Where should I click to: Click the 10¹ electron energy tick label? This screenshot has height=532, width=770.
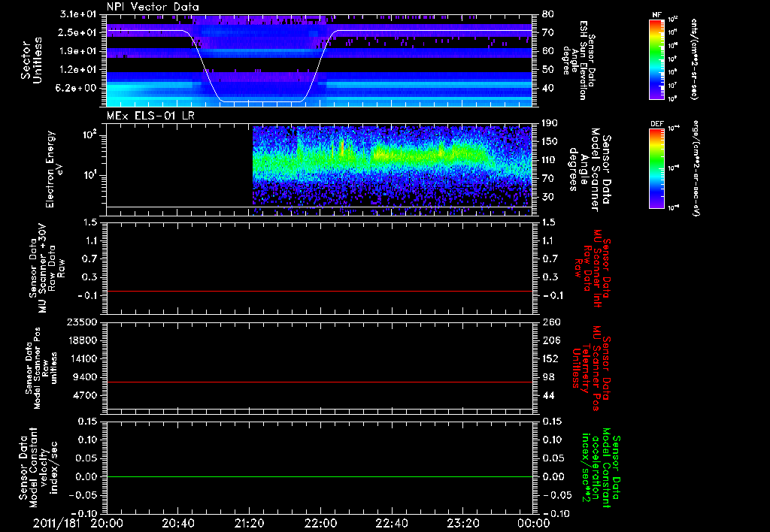tap(89, 175)
